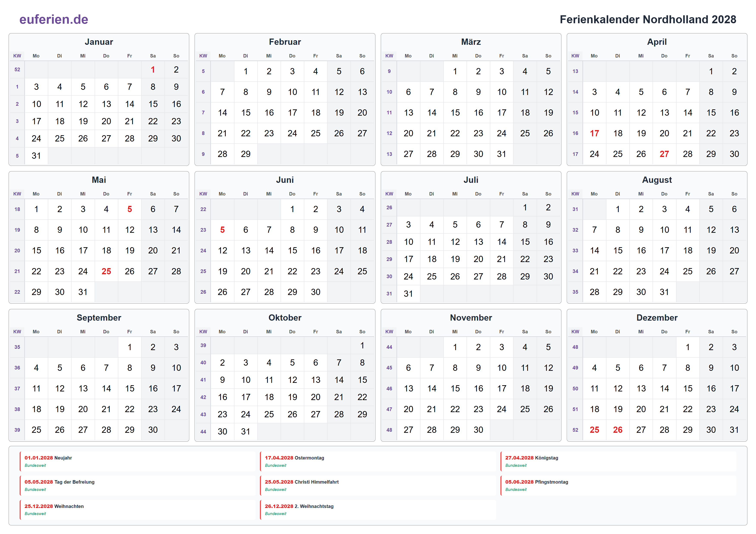Select the November month heading
The image size is (756, 534).
471,318
